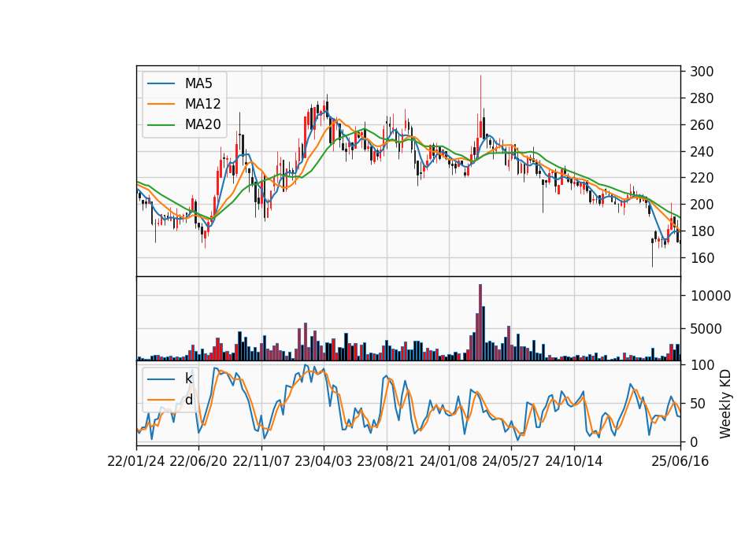This screenshot has width=756, height=543.
Task: Click the 23/08/21 date label
Action: click(x=386, y=461)
